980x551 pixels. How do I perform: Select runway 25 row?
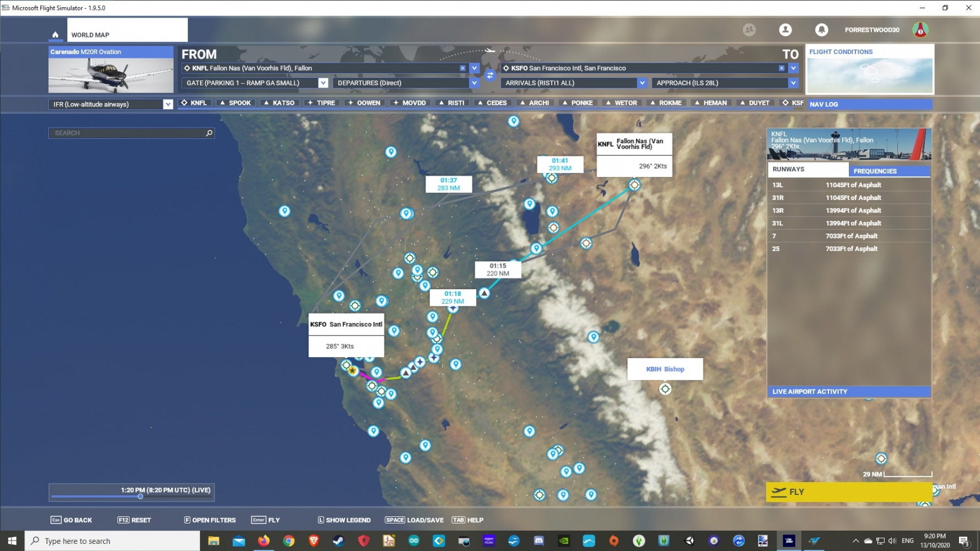pyautogui.click(x=849, y=249)
